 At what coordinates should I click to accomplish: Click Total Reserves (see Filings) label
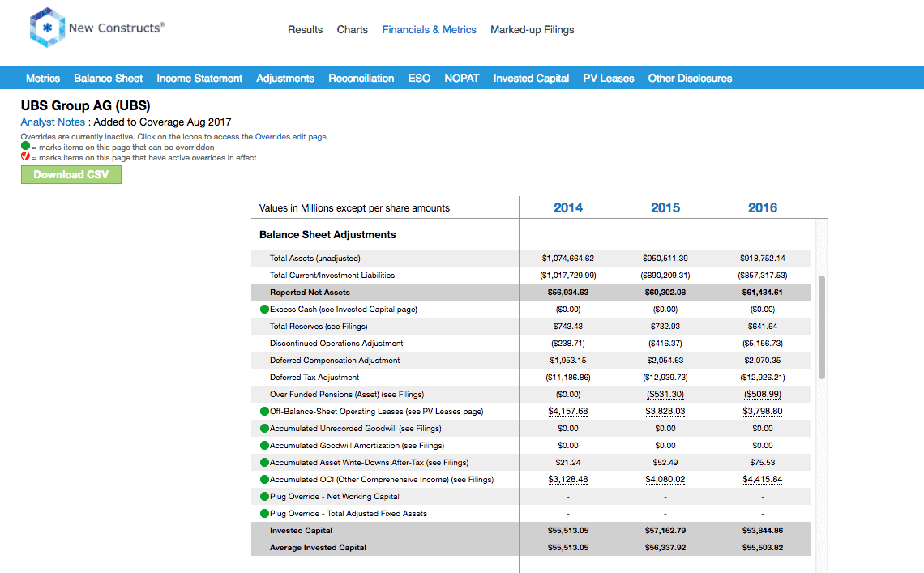tap(319, 326)
